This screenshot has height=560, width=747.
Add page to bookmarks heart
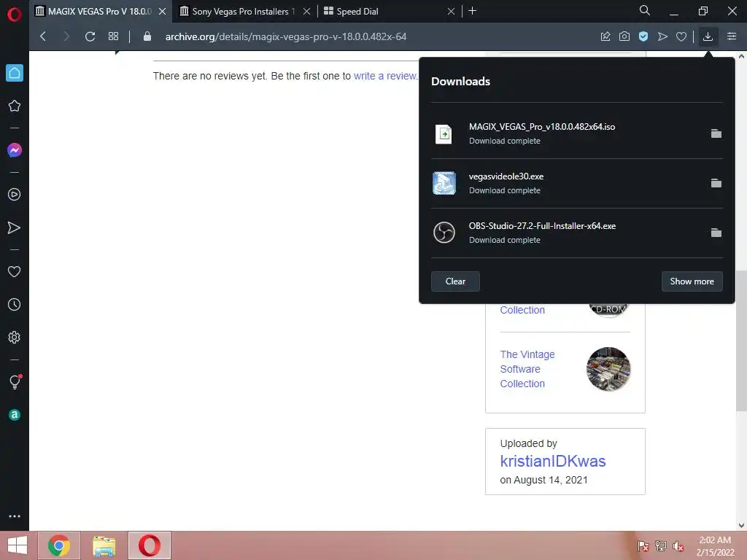[681, 36]
